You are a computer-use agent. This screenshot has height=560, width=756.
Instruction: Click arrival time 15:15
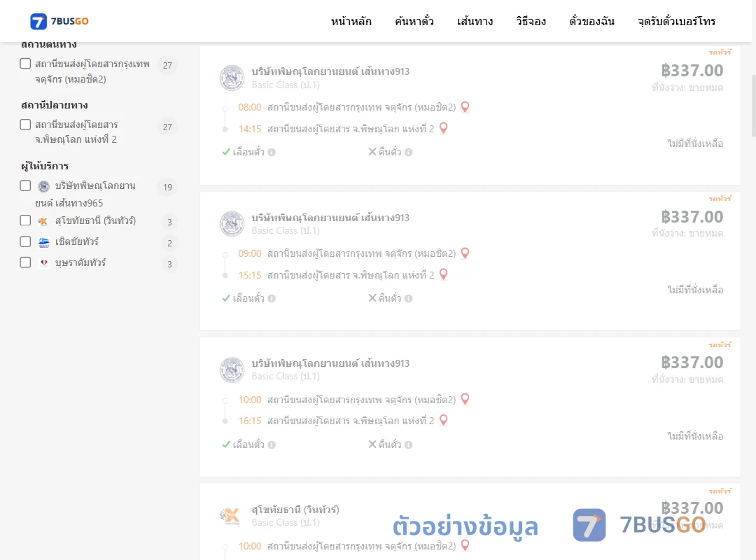point(250,275)
